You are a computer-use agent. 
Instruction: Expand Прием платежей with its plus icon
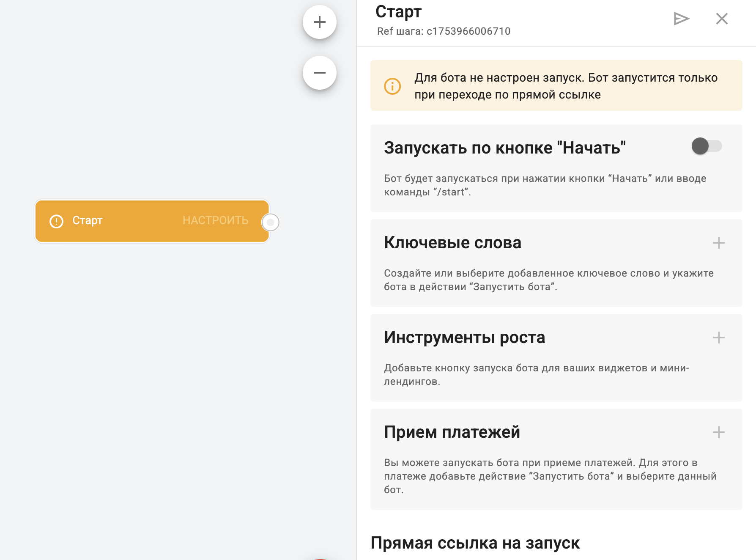[718, 432]
